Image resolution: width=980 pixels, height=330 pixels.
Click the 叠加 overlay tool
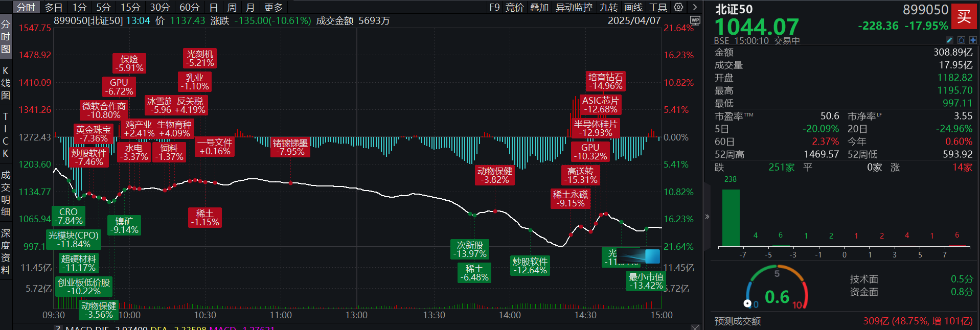tap(539, 7)
